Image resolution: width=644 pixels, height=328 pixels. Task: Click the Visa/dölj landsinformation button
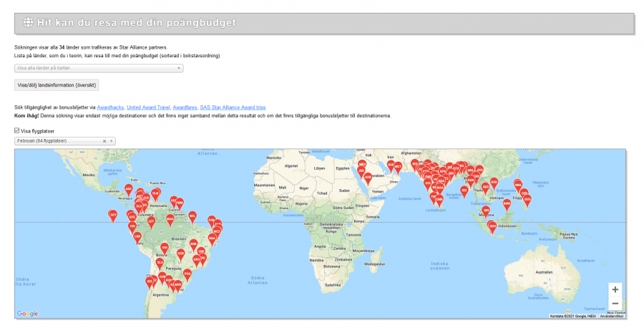(57, 85)
